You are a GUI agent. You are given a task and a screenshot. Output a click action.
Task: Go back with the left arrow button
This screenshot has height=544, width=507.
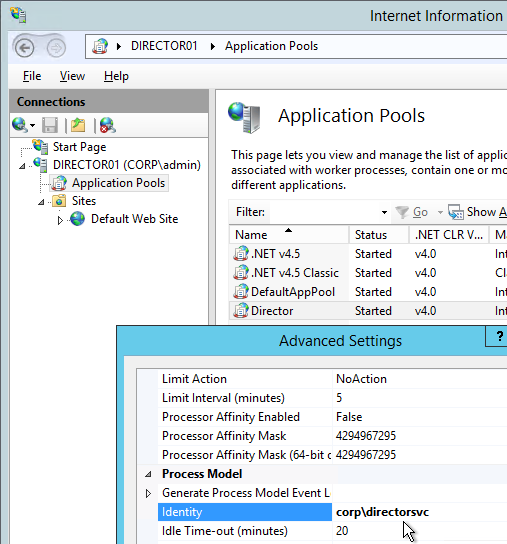pos(24,48)
